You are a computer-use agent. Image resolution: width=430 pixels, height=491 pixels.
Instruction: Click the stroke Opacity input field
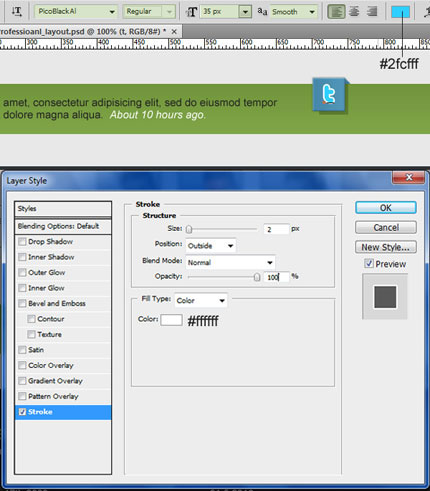click(276, 277)
